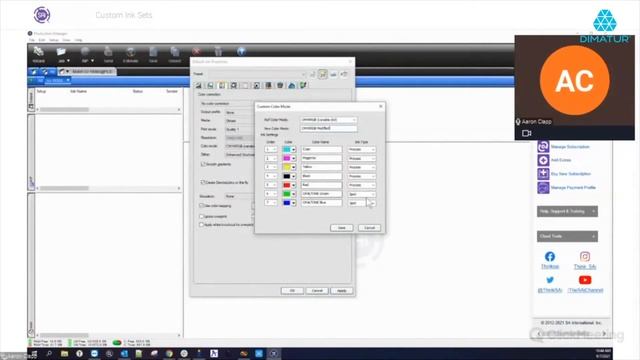Click the New Color Mode name field

[329, 128]
